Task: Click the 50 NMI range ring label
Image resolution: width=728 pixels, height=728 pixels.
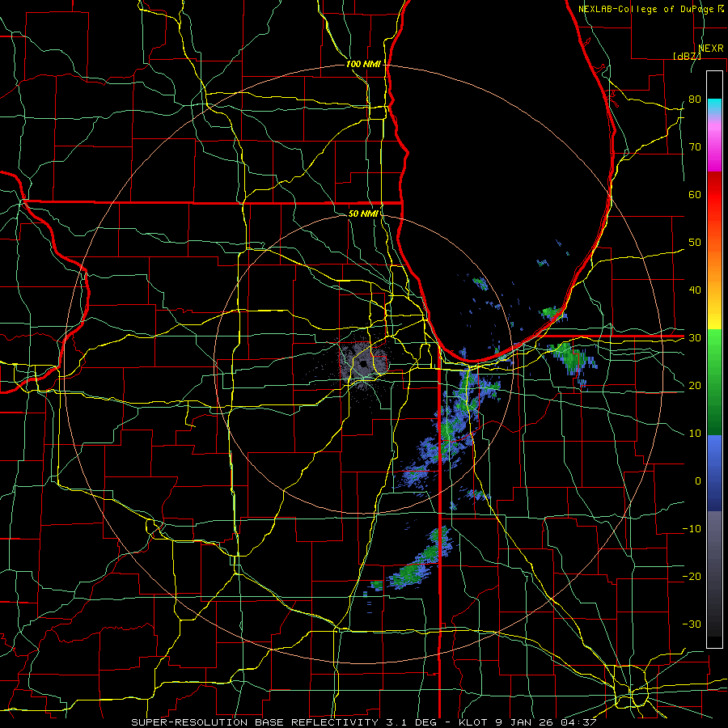Action: point(362,214)
